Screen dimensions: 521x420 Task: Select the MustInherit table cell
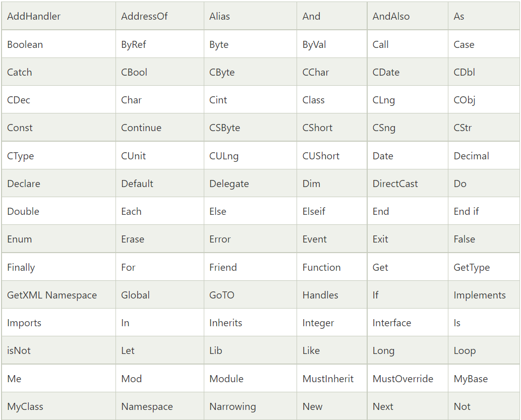(x=328, y=379)
